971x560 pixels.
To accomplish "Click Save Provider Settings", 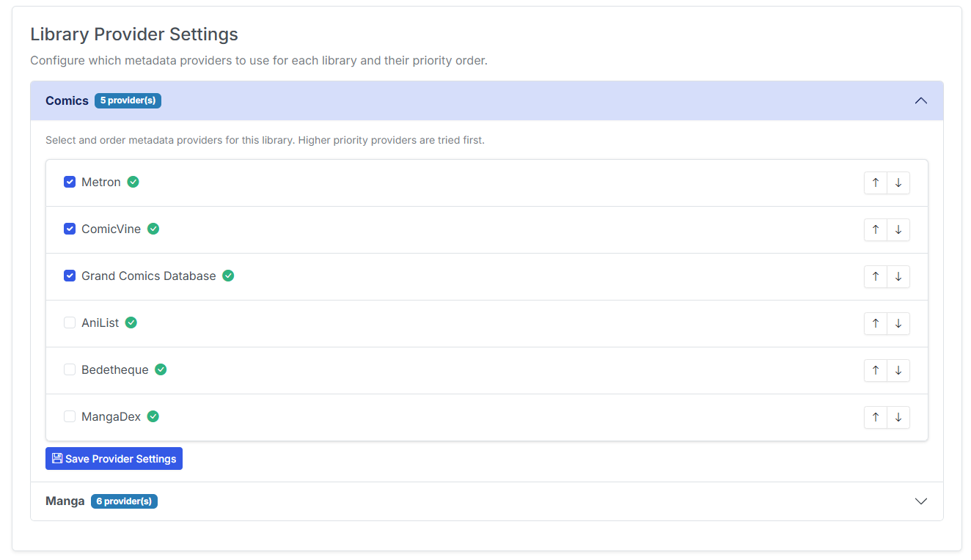I will [x=114, y=458].
